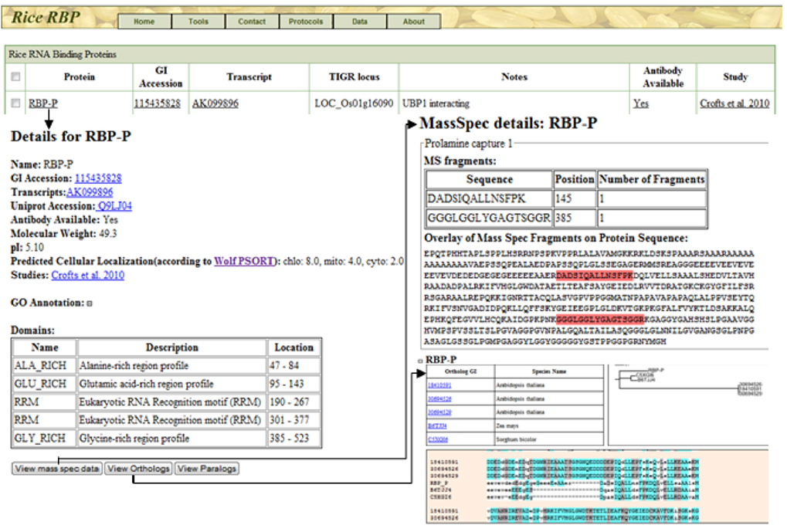Click the ALA_RICH domain name cell
787x532 pixels.
45,366
